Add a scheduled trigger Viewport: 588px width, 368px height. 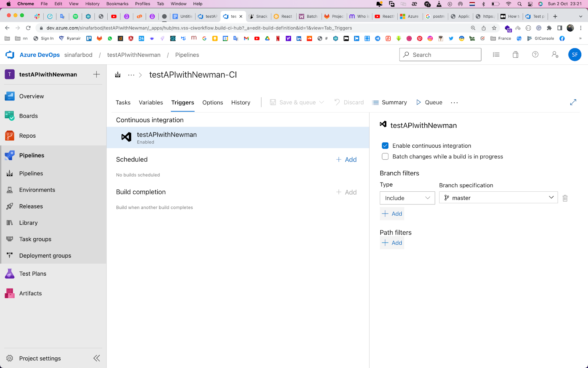click(x=347, y=160)
